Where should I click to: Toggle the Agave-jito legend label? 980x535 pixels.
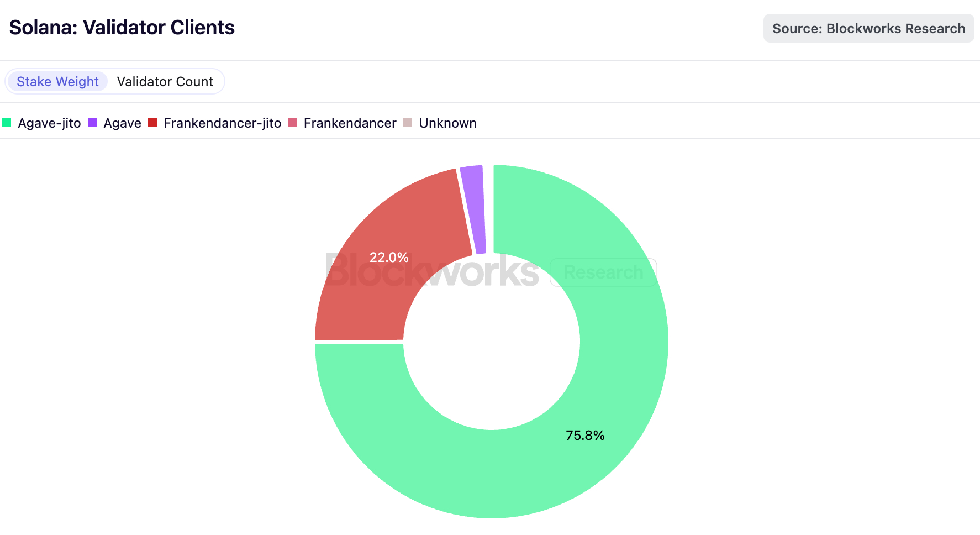(49, 123)
